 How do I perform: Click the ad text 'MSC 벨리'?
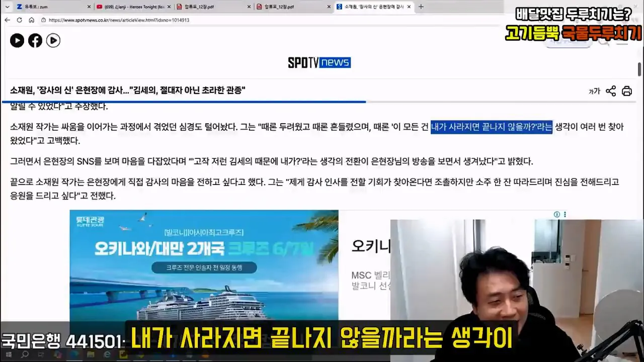(x=371, y=276)
